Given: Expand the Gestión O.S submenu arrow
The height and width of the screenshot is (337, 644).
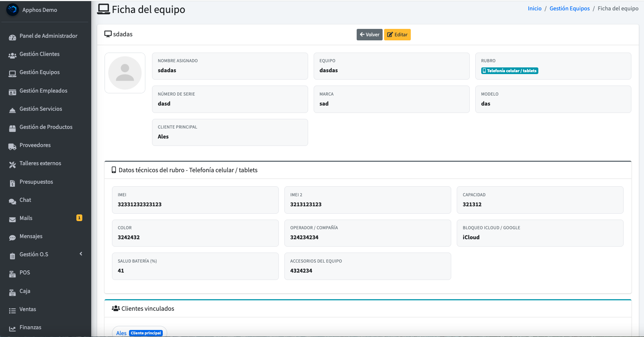Looking at the screenshot, I should 81,254.
